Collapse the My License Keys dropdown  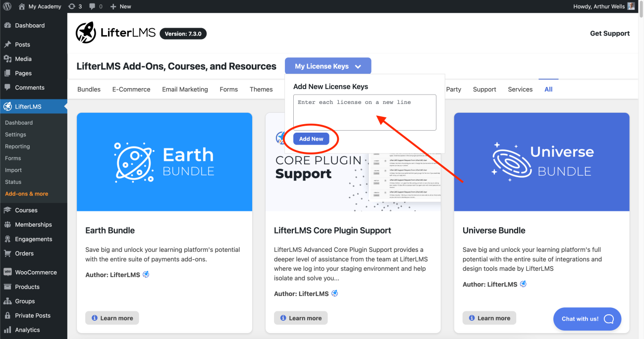point(328,66)
